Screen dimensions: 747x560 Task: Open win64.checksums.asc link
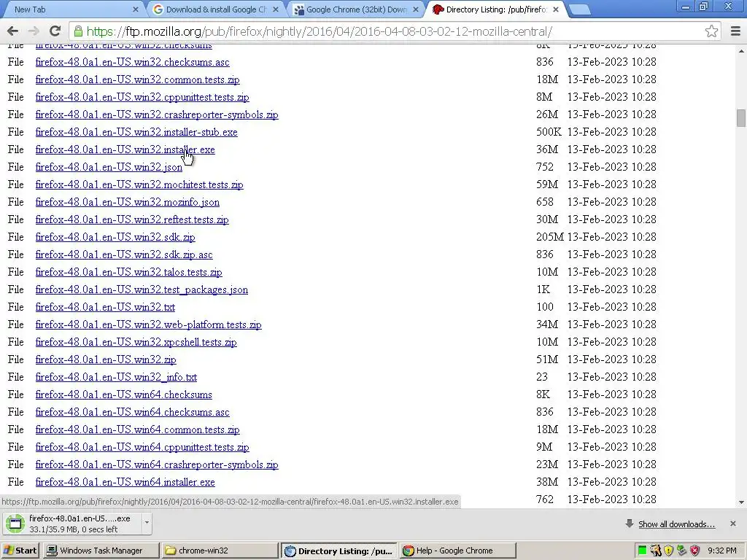point(133,413)
